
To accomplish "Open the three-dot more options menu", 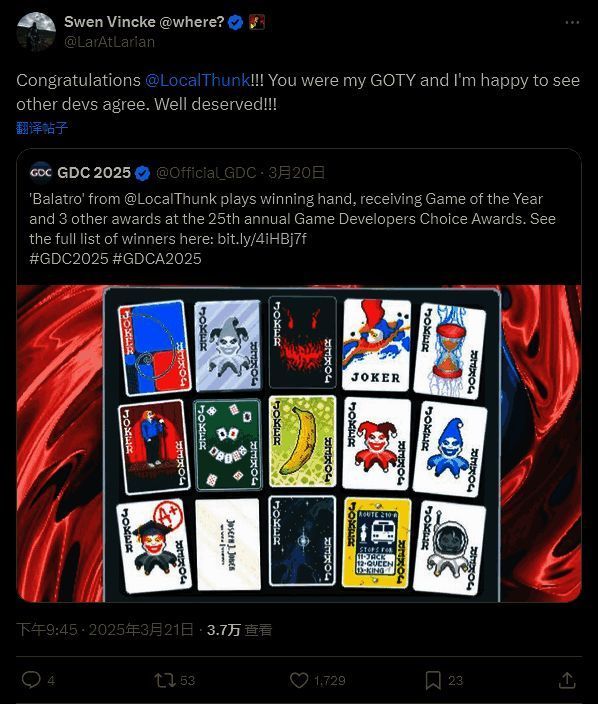I will click(x=572, y=22).
